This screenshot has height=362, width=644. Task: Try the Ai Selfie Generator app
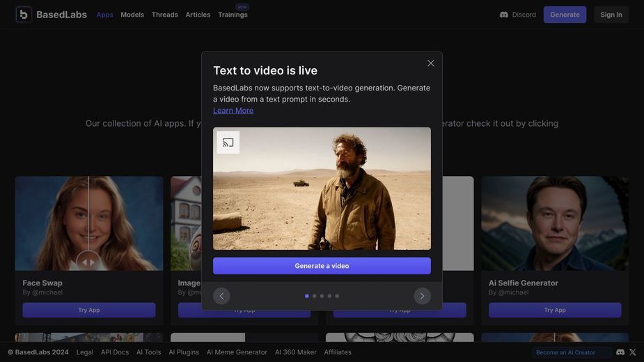tap(555, 310)
